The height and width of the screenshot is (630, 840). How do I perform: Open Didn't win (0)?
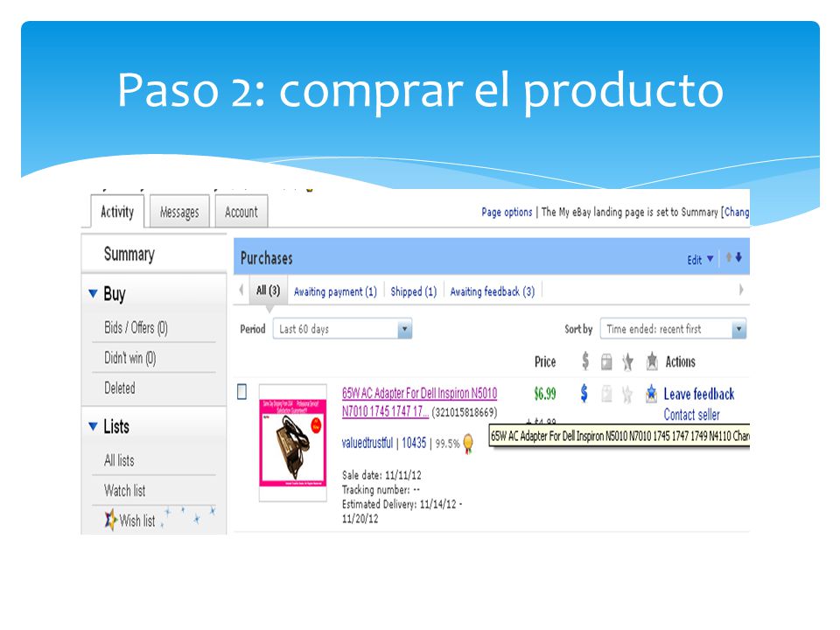click(x=130, y=358)
